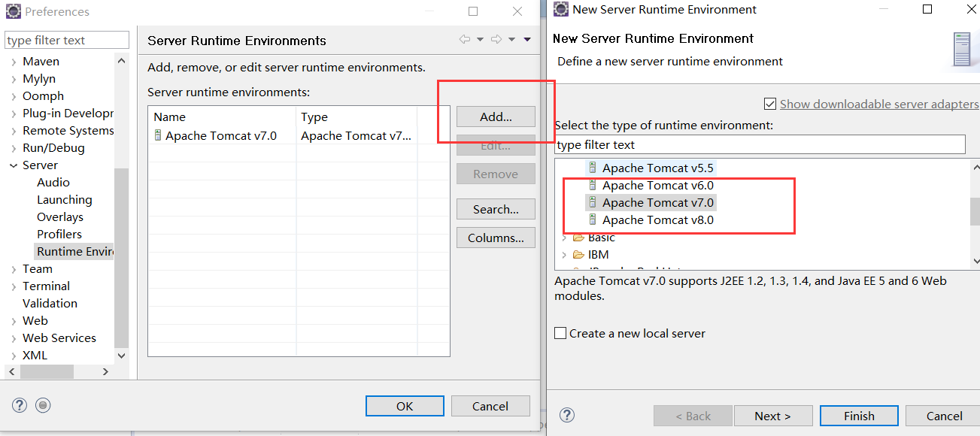Collapse the Server tree node
980x436 pixels.
pos(14,165)
